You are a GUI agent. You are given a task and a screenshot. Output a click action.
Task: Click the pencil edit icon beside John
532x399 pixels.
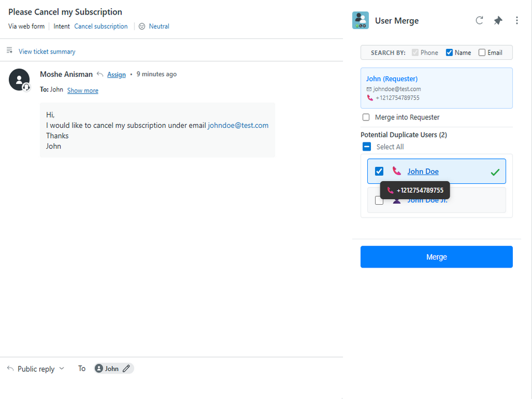tap(126, 368)
